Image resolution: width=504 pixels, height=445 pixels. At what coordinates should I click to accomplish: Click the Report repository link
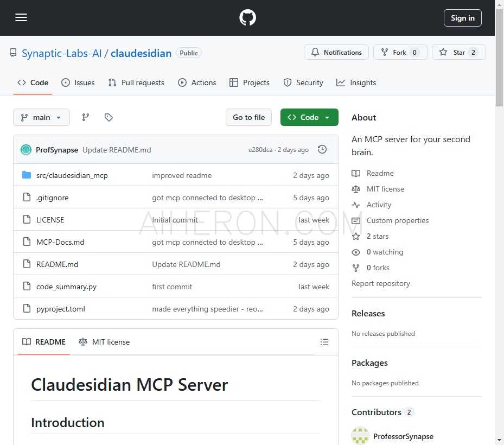pyautogui.click(x=380, y=284)
